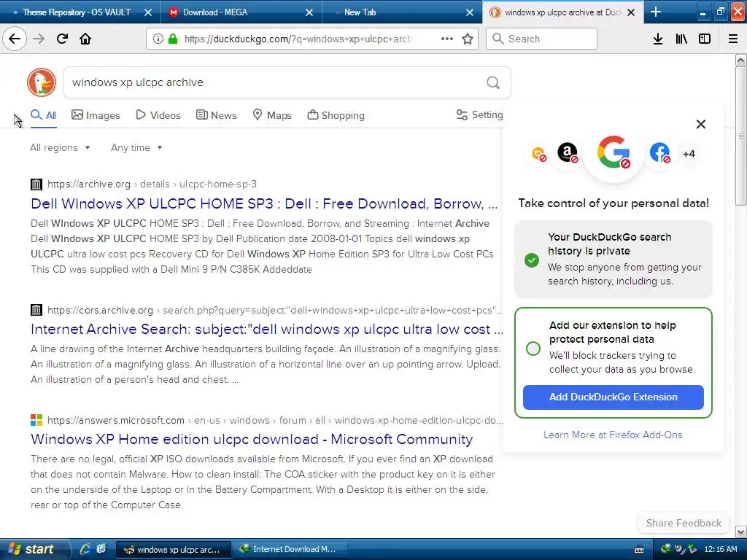Expand the All regions dropdown
The height and width of the screenshot is (560, 747).
(x=60, y=147)
